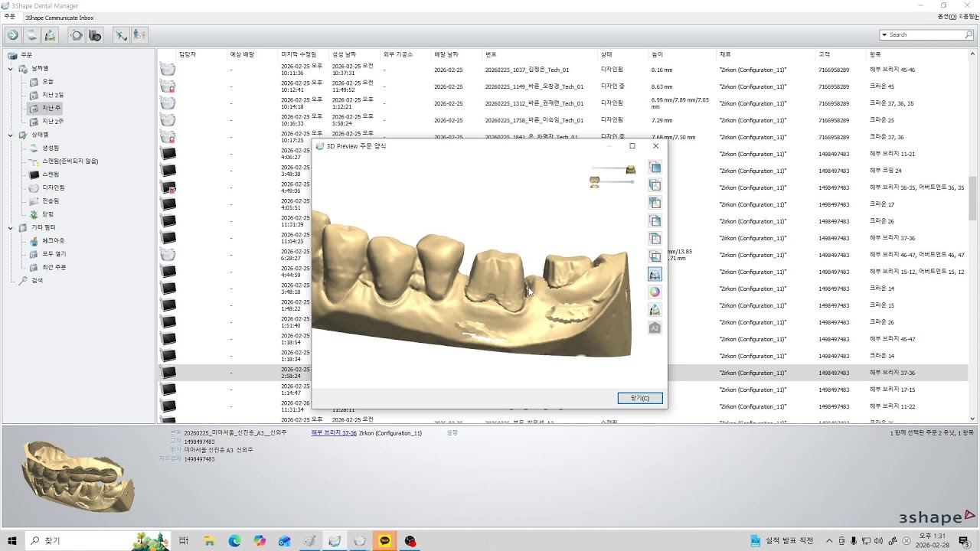This screenshot has height=551, width=980.
Task: Open the Windows notification center
Action: coord(963,541)
